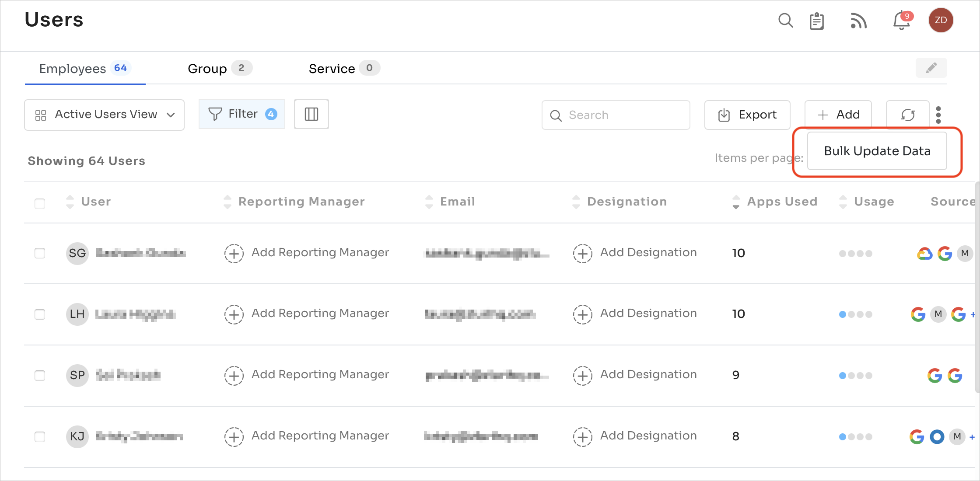This screenshot has width=980, height=481.
Task: Open the three-dot more options menu
Action: [x=938, y=115]
